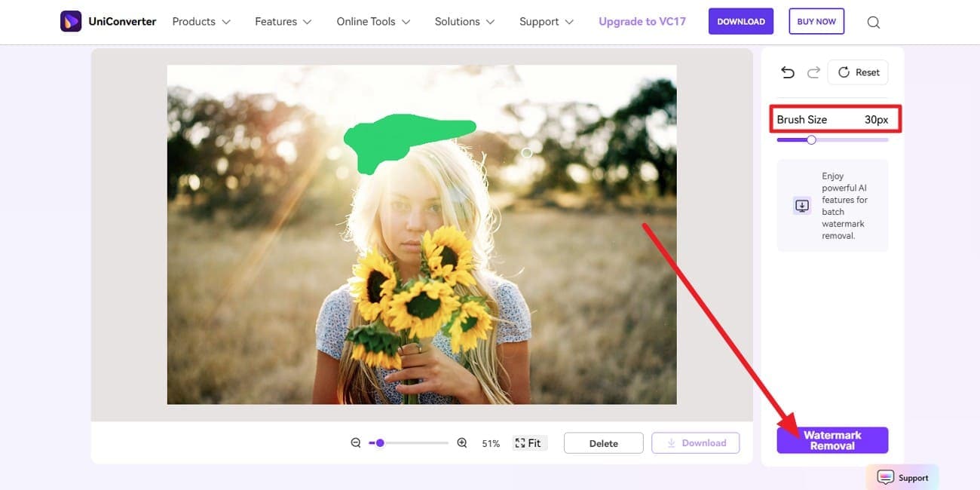Click the Delete button below the canvas
The height and width of the screenshot is (490, 980).
[603, 443]
